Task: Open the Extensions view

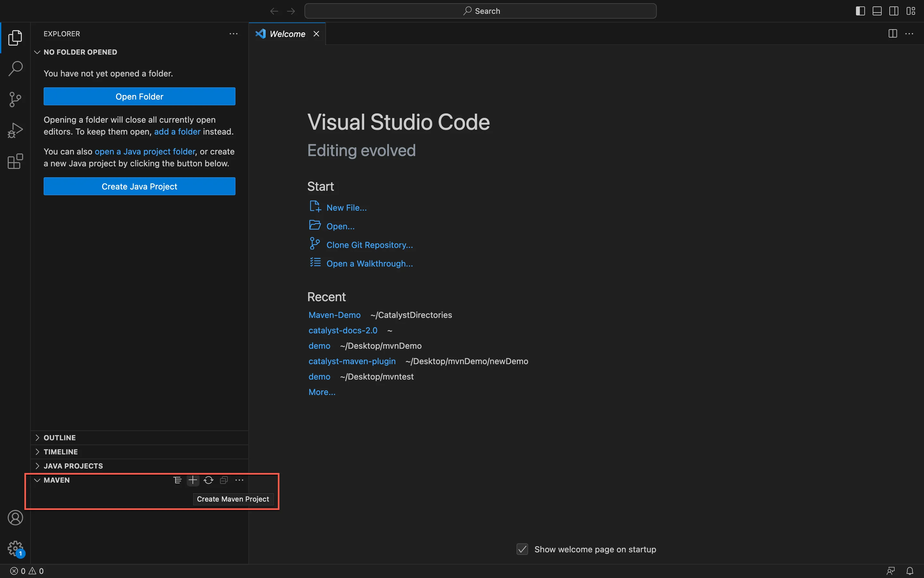Action: tap(15, 161)
